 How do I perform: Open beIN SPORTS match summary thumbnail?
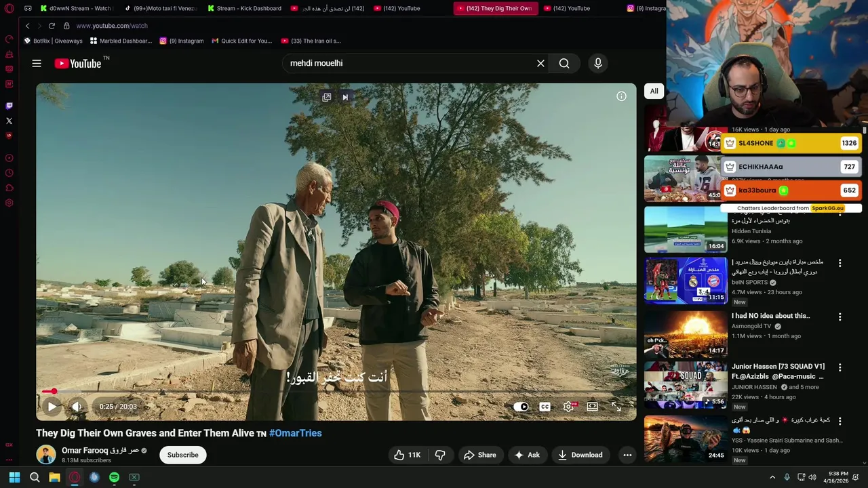[x=686, y=280]
